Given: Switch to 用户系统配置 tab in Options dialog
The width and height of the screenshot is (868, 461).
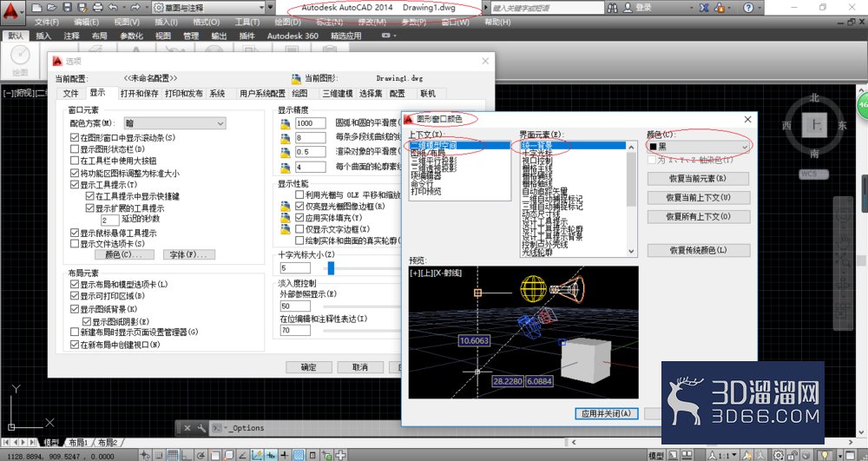Looking at the screenshot, I should coord(262,94).
